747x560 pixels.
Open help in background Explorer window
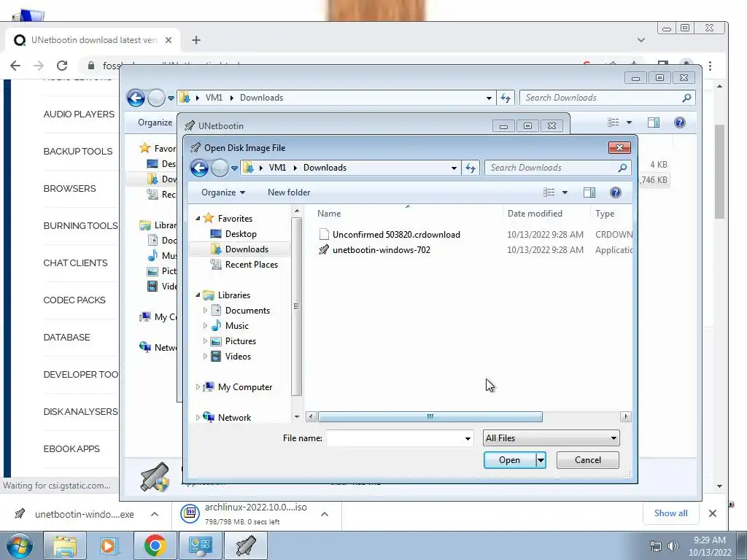[680, 122]
